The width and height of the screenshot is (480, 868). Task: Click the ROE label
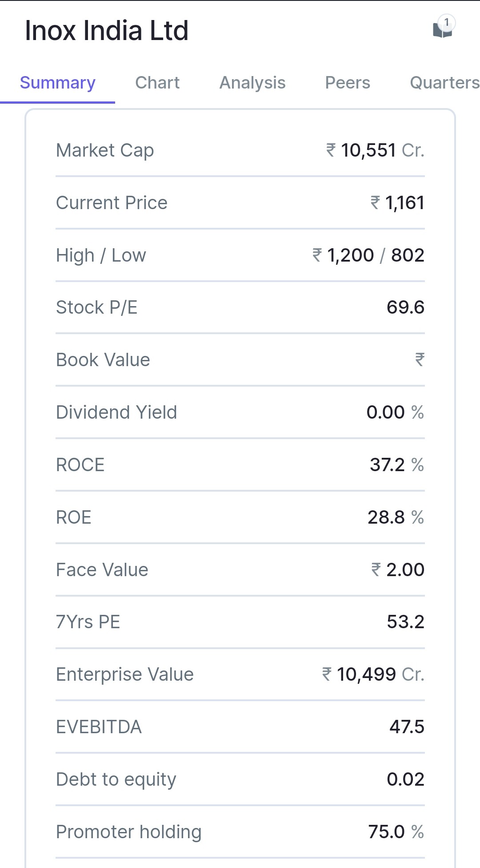tap(74, 517)
